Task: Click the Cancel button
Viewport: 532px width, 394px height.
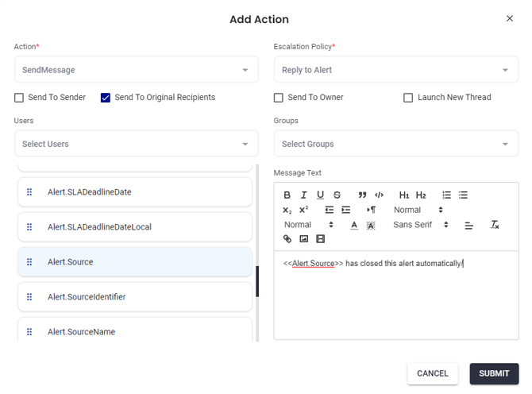Action: pyautogui.click(x=433, y=373)
